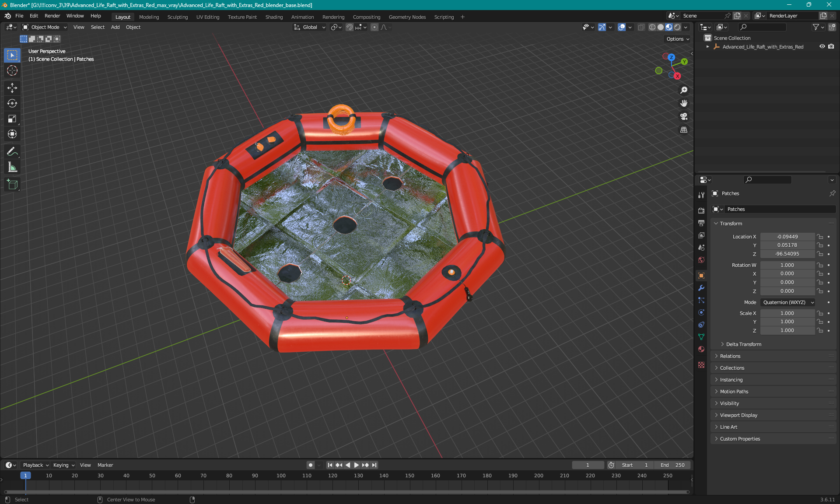
Task: Switch perspective/orthographic grid icon
Action: click(x=684, y=130)
